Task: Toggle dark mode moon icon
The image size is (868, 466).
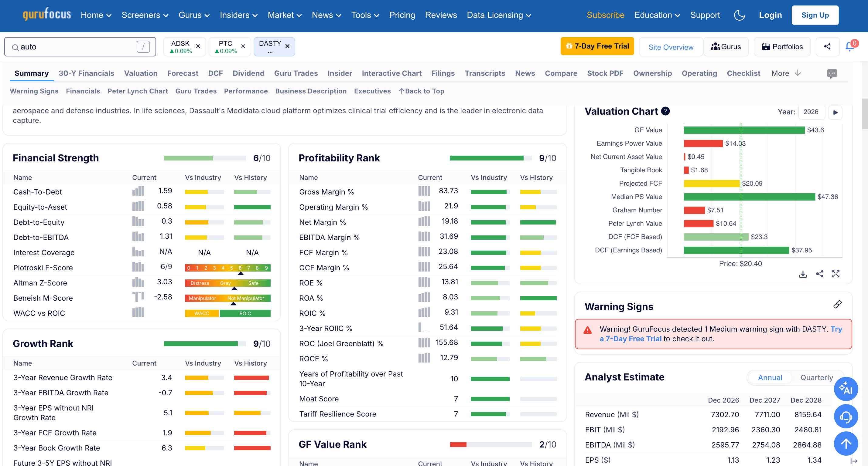Action: pyautogui.click(x=739, y=15)
